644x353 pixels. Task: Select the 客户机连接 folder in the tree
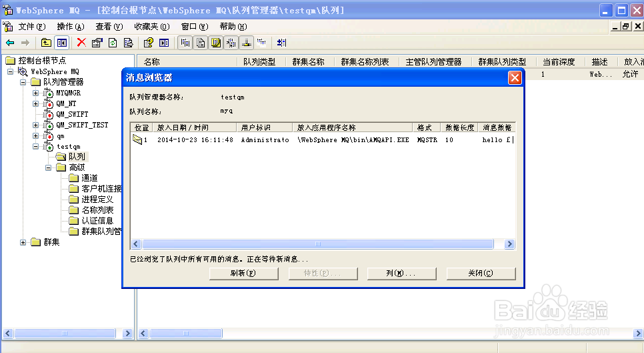101,189
